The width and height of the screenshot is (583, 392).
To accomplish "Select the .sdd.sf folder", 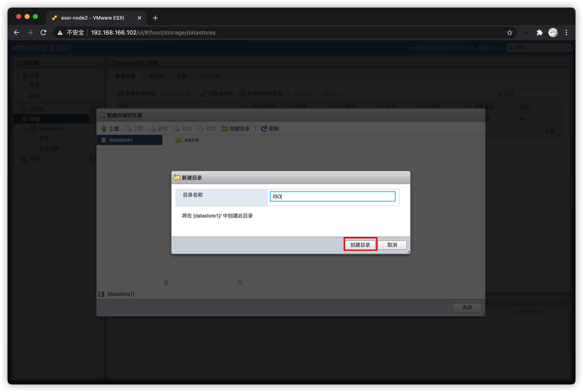I will coord(191,140).
